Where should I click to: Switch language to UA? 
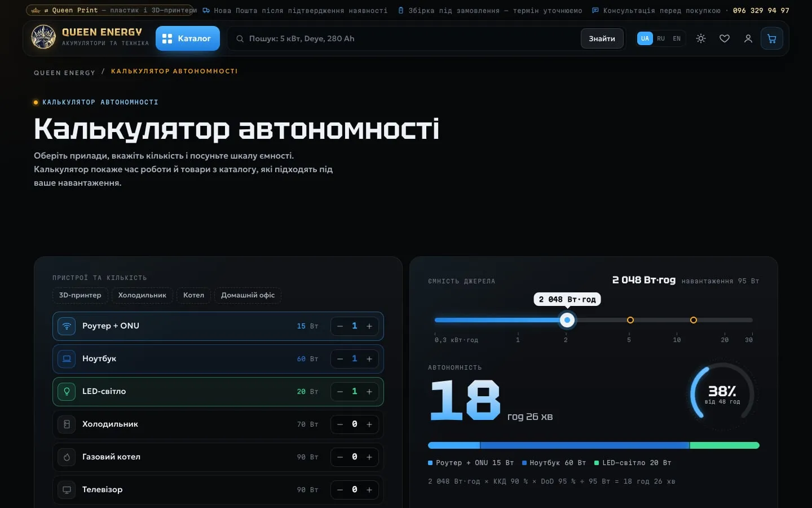coord(645,38)
